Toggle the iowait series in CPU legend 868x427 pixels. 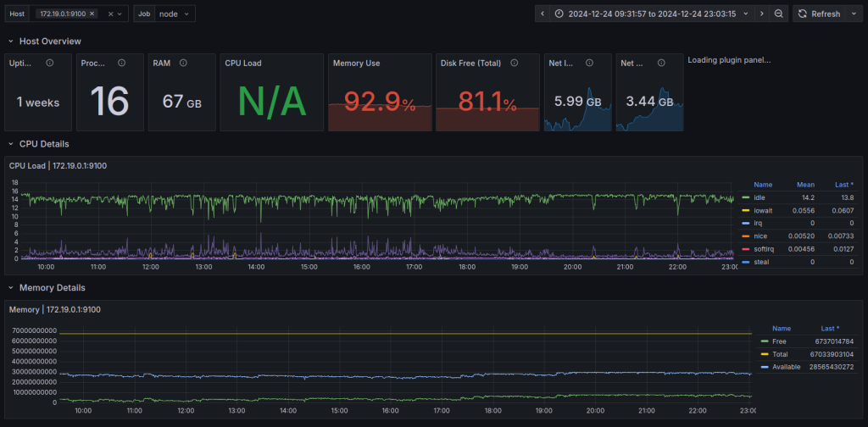click(x=764, y=210)
